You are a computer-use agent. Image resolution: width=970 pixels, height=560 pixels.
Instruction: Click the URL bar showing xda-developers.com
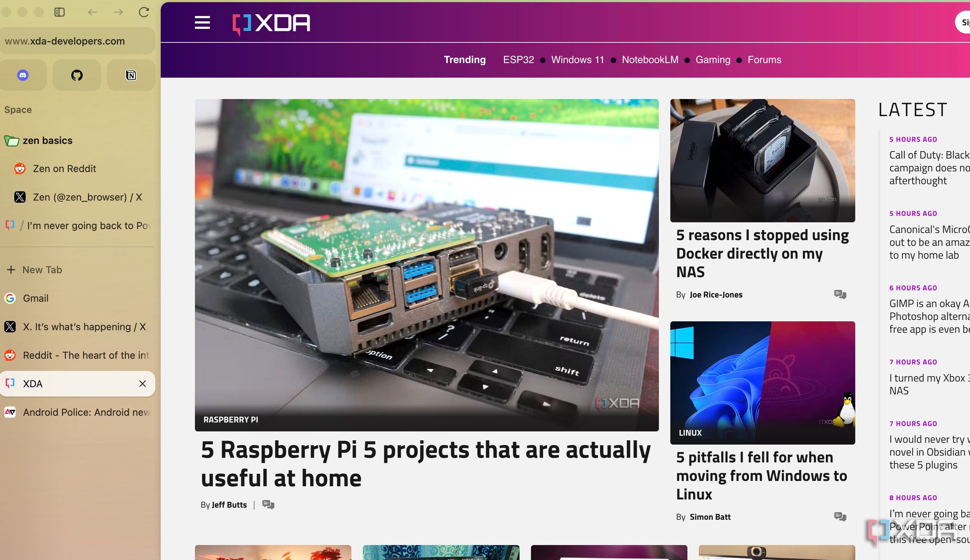click(77, 41)
